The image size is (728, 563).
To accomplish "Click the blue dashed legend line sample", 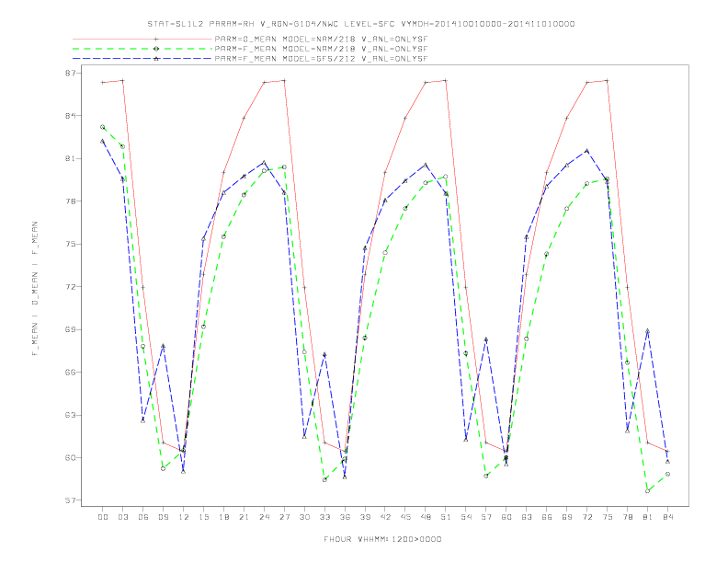I will coord(142,59).
